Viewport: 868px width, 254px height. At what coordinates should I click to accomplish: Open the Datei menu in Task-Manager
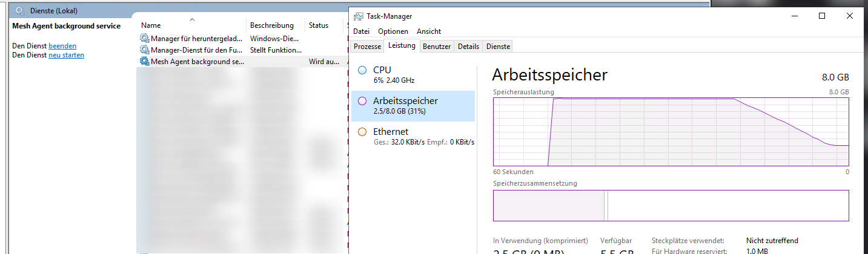click(361, 31)
